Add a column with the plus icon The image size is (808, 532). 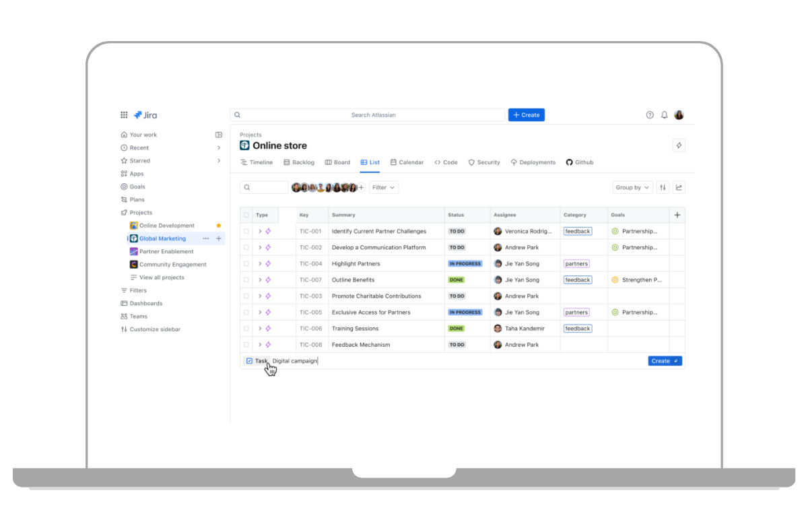click(x=677, y=215)
